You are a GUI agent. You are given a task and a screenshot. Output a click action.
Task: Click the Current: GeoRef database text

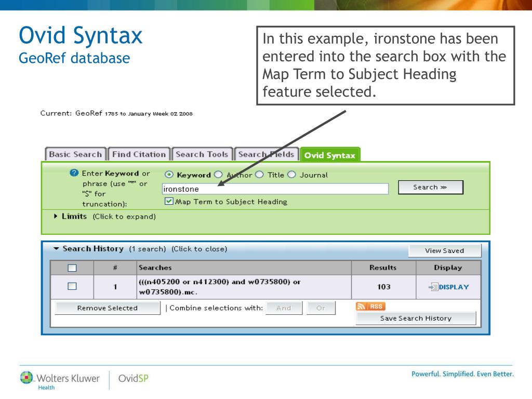[116, 113]
